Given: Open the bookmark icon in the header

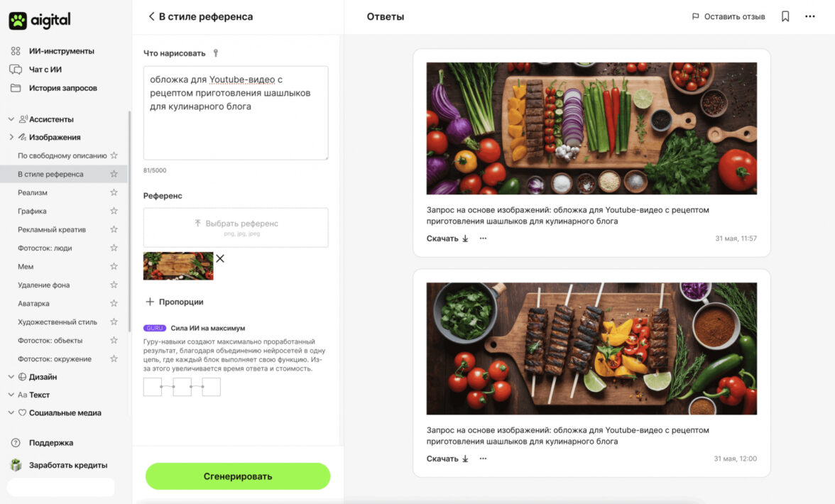Looking at the screenshot, I should coord(785,16).
